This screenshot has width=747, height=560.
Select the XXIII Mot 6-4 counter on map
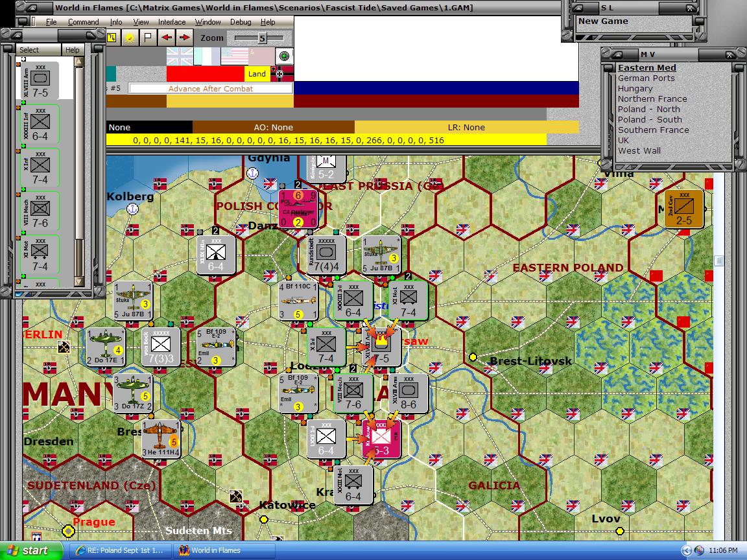[x=353, y=485]
